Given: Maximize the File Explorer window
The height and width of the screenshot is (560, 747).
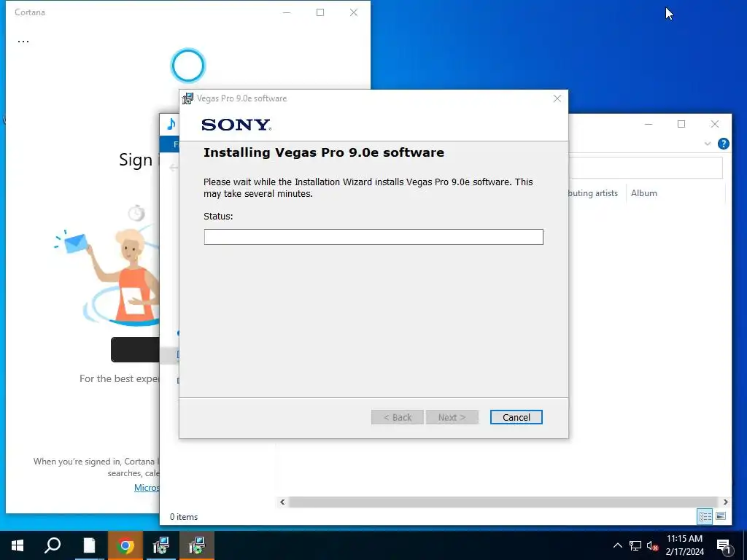Looking at the screenshot, I should tap(681, 124).
